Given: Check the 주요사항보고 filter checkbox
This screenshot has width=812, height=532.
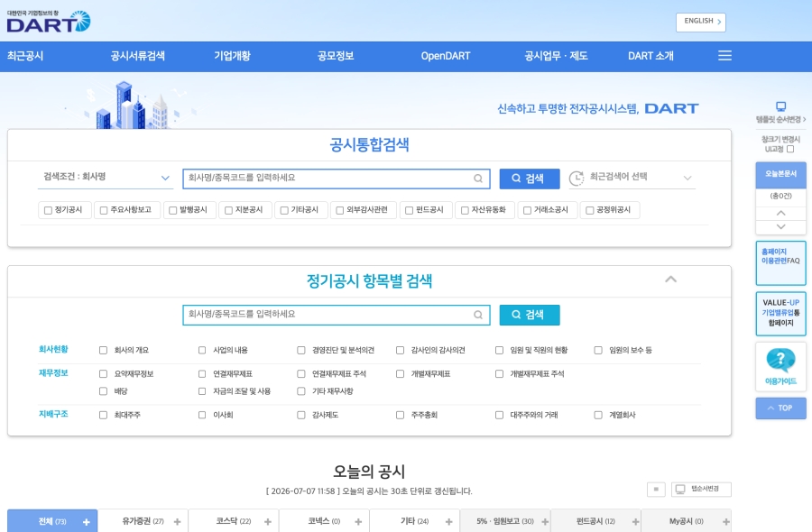Looking at the screenshot, I should pyautogui.click(x=104, y=210).
